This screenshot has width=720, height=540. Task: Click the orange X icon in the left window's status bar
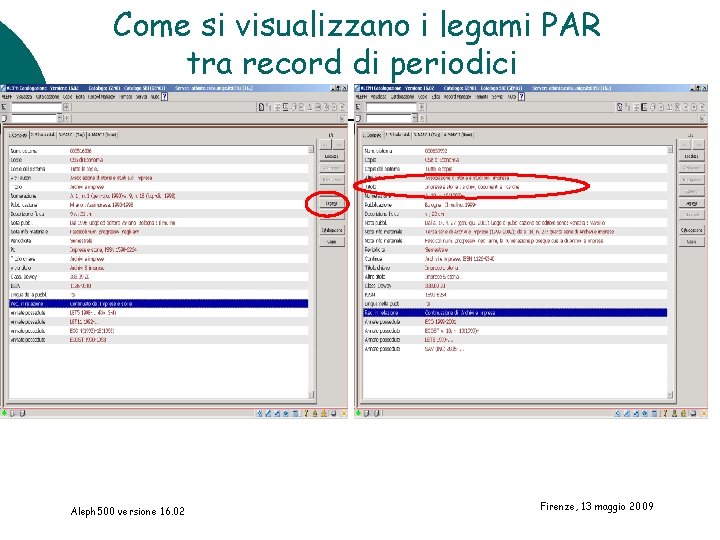[343, 414]
